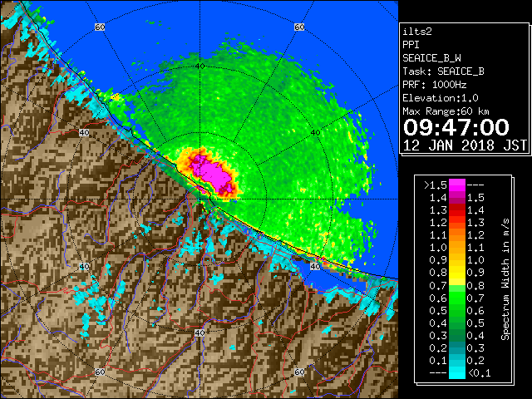
Task: Choose the red-orange 1.2–1.3 legend band
Action: tap(456, 223)
